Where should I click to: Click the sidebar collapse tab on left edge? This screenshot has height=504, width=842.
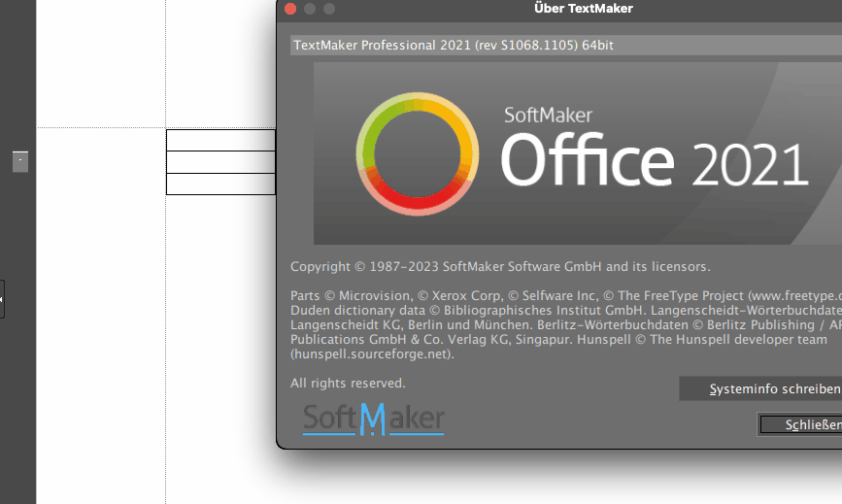[2, 299]
